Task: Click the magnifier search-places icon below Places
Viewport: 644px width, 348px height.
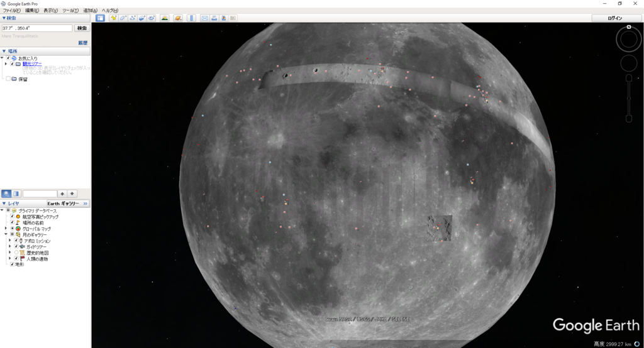Action: point(6,193)
